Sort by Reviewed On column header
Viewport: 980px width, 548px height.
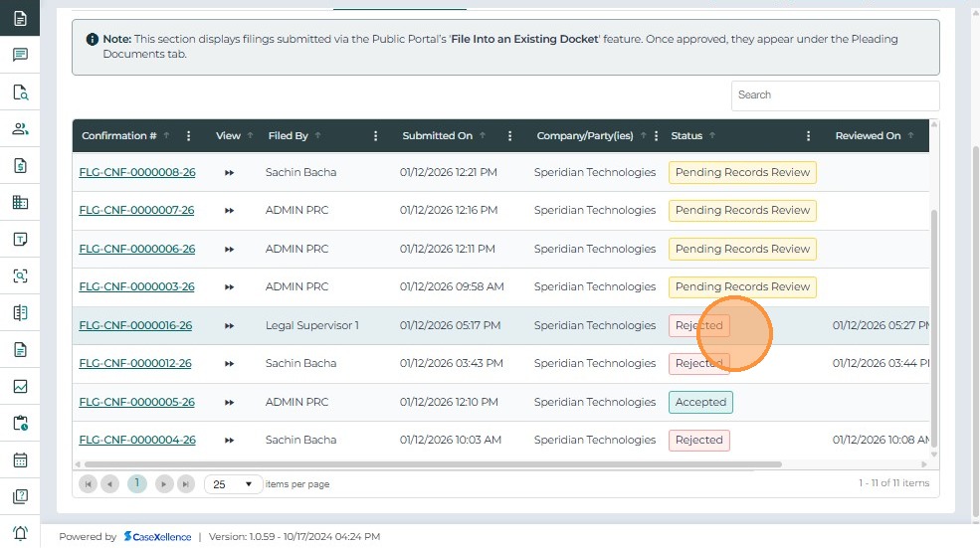pos(868,136)
